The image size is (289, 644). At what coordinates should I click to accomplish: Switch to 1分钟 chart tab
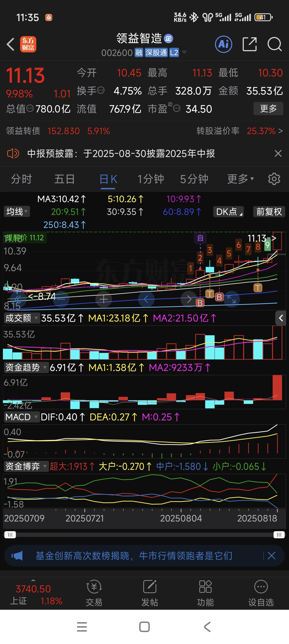[151, 179]
